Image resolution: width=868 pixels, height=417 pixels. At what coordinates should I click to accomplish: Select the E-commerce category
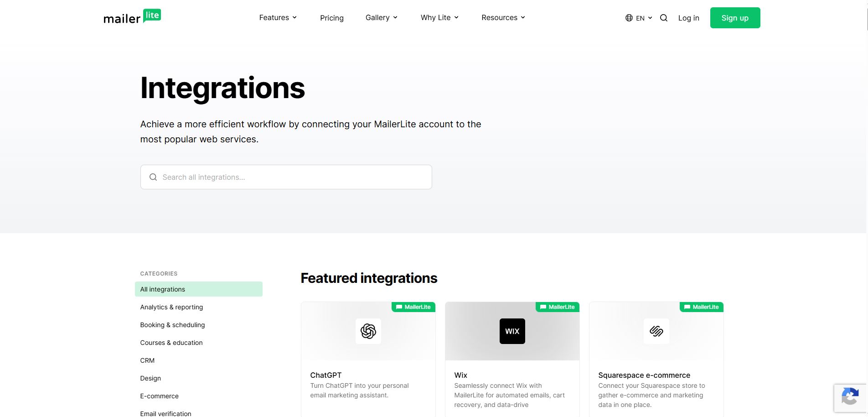pyautogui.click(x=159, y=396)
